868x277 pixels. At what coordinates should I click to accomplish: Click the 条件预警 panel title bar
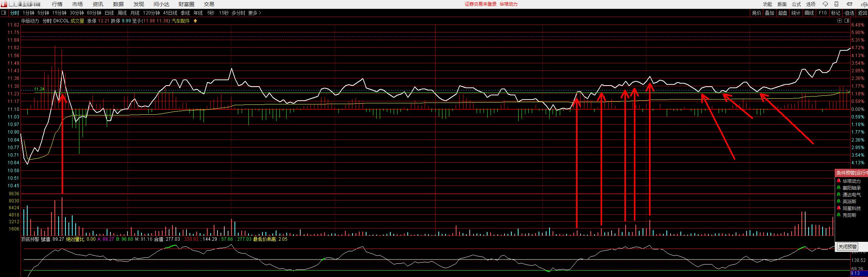851,173
